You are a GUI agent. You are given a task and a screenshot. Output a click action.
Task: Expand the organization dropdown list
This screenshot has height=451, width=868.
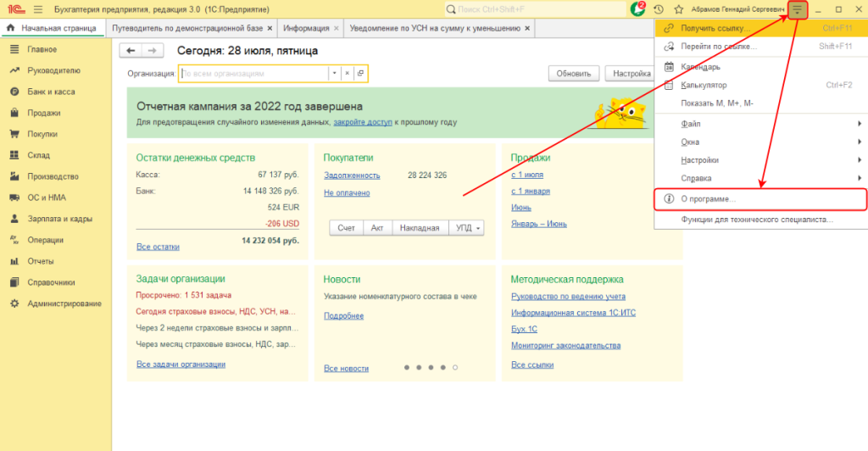pyautogui.click(x=334, y=73)
